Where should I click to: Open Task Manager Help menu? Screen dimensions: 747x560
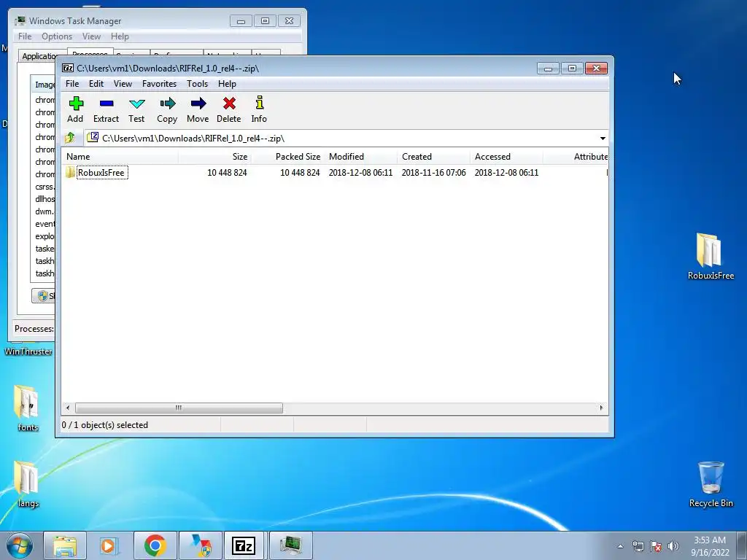tap(120, 36)
